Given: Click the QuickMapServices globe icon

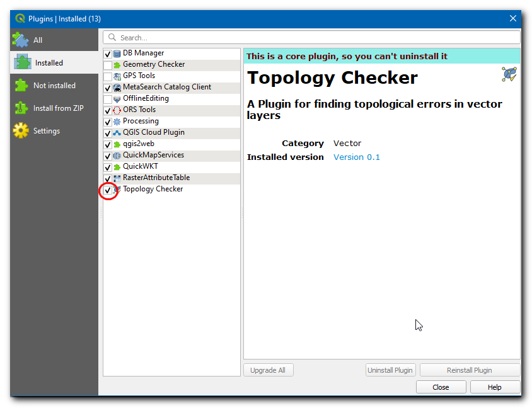Looking at the screenshot, I should tap(117, 156).
